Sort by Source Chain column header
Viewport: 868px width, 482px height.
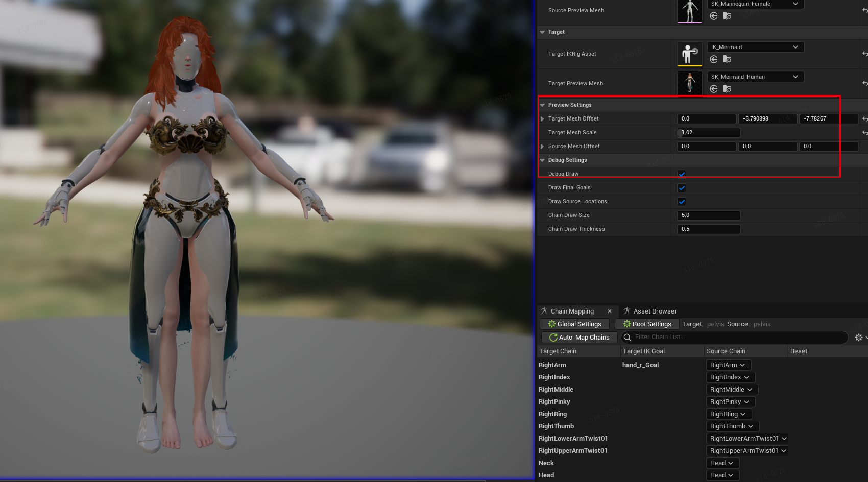coord(746,351)
